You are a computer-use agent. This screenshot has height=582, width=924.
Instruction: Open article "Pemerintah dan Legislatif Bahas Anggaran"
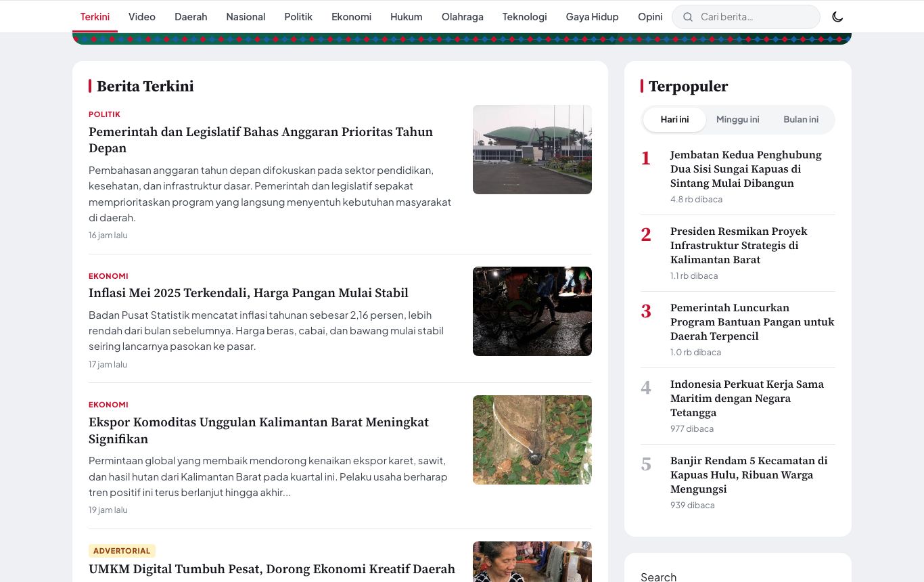click(260, 140)
